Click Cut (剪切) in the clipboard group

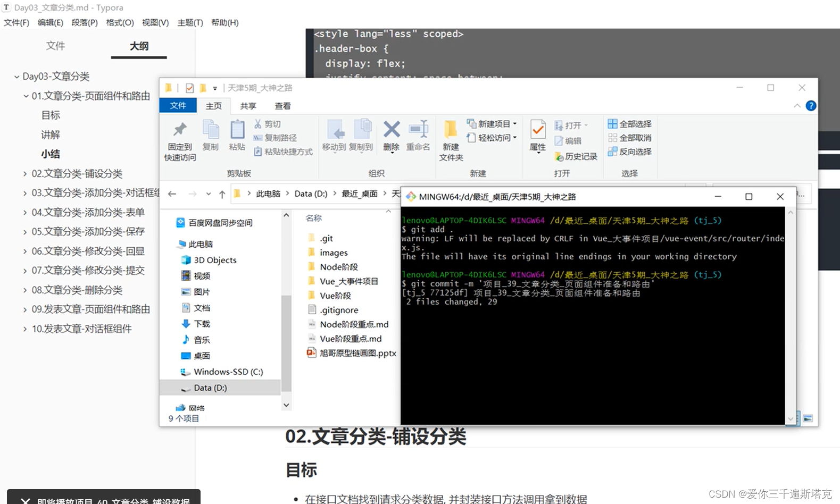tap(267, 124)
